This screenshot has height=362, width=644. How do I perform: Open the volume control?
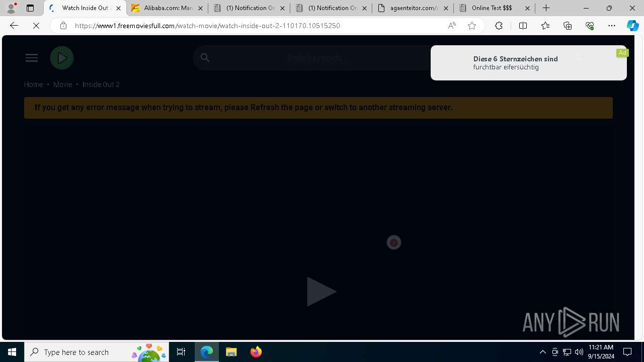coord(579,352)
